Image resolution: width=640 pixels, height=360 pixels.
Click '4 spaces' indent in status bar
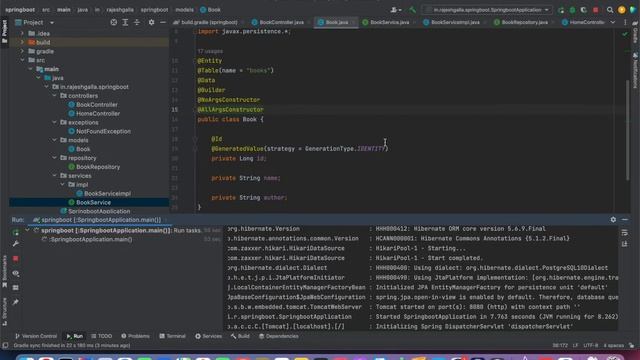coord(613,345)
